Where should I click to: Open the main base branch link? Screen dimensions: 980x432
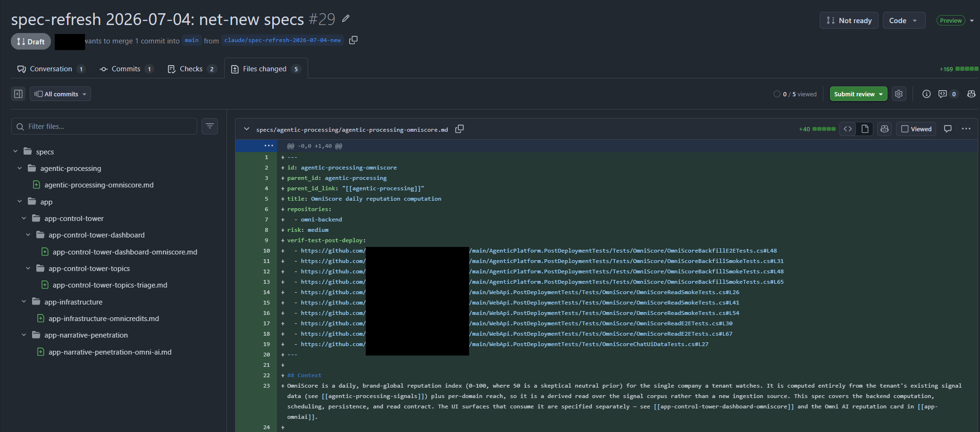point(192,41)
